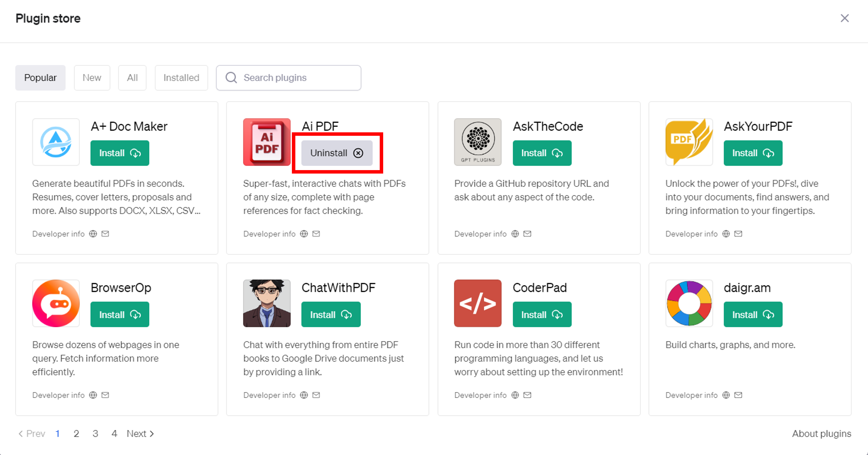Click the AskYourPDF logo
The height and width of the screenshot is (455, 868).
tap(689, 142)
